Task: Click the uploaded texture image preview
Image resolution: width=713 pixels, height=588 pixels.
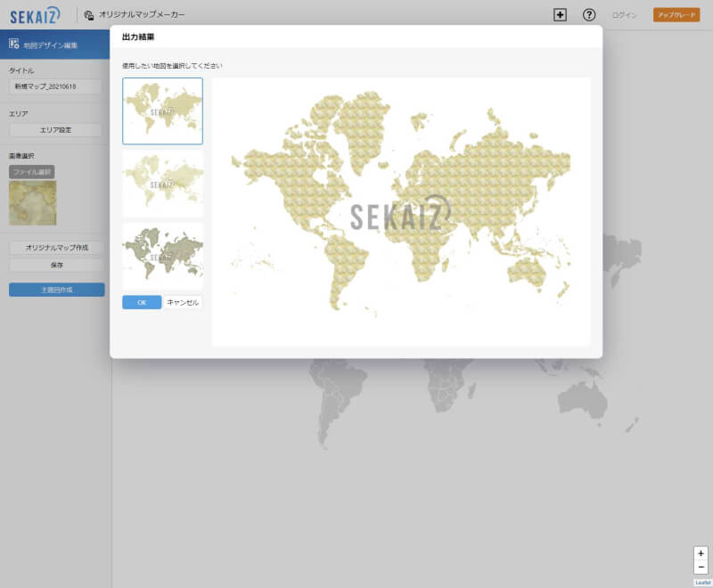Action: pos(33,203)
